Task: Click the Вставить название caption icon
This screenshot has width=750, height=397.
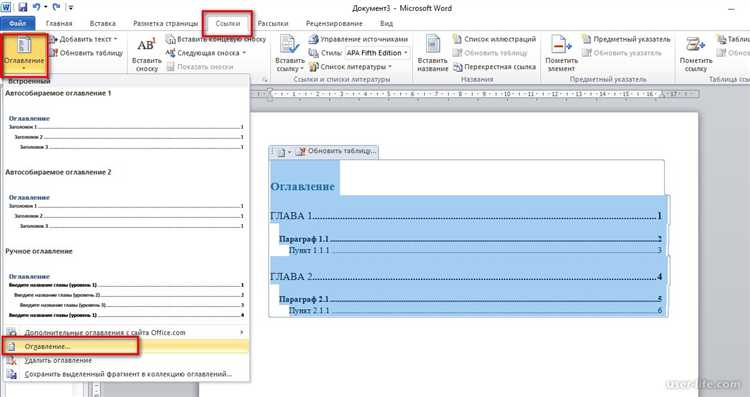Action: click(433, 45)
